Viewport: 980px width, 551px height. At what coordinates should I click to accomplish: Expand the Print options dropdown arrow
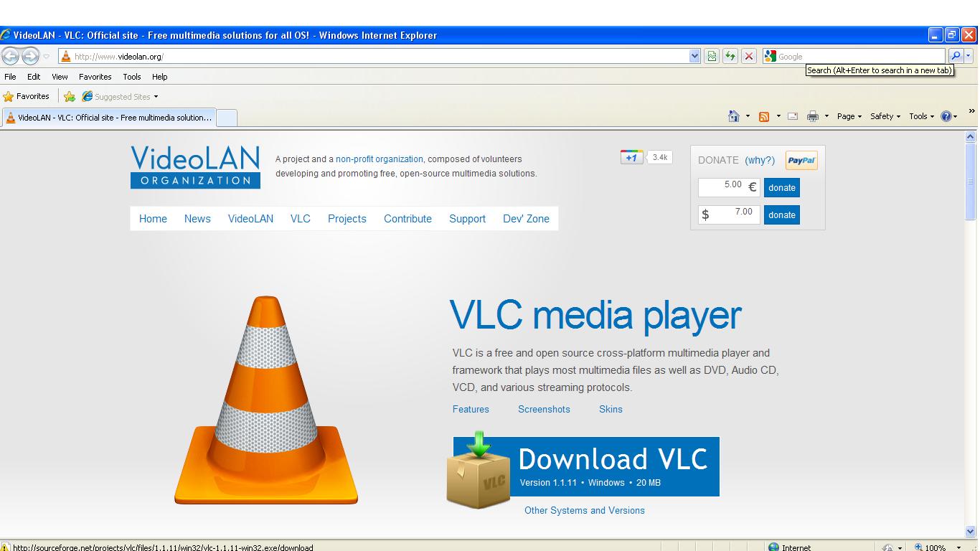click(x=826, y=116)
